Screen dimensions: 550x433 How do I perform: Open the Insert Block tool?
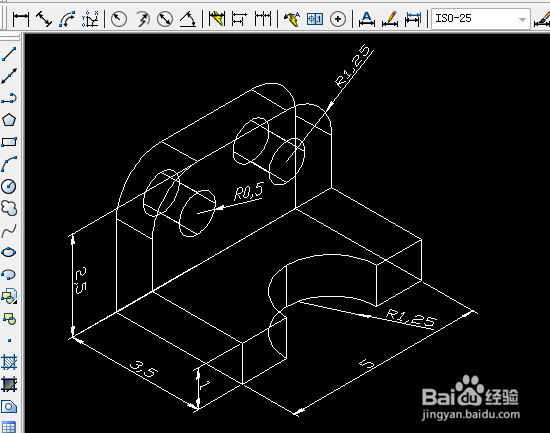click(x=9, y=297)
